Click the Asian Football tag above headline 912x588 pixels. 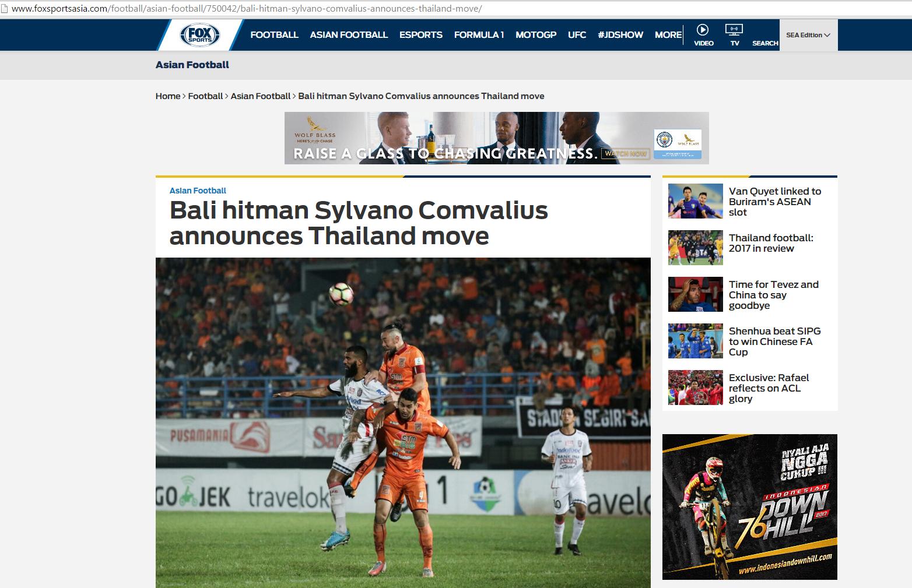tap(198, 191)
